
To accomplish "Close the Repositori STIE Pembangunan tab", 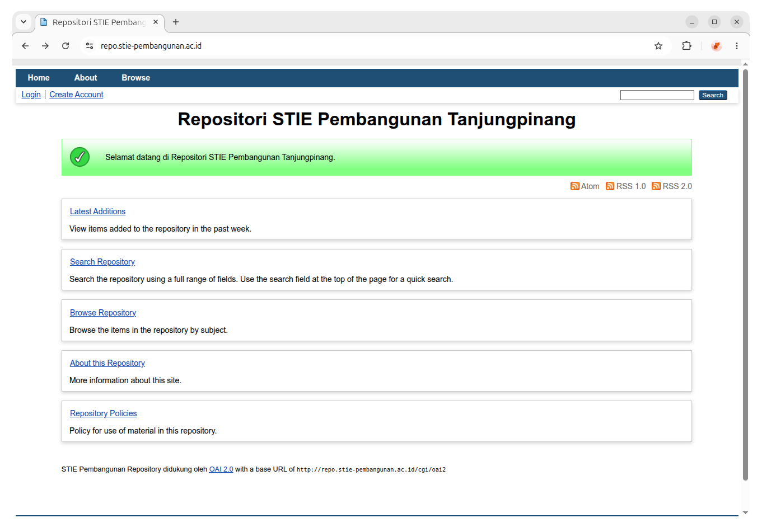I will click(156, 22).
